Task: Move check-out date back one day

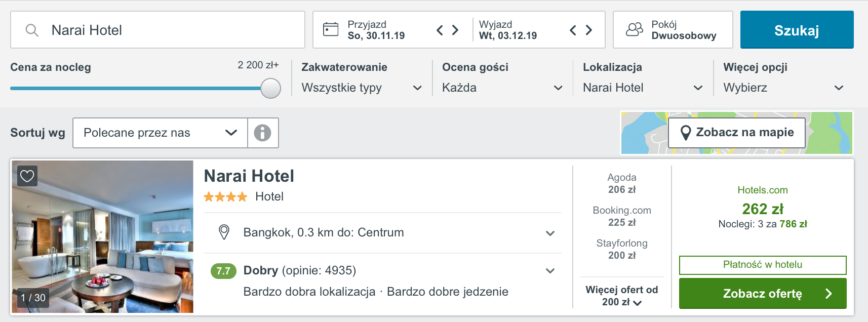Action: pos(573,30)
